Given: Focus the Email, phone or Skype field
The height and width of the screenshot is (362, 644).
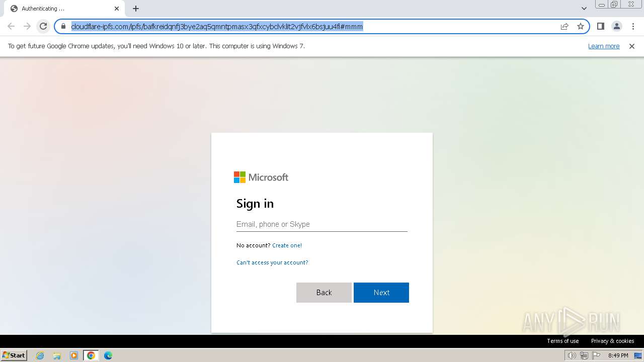Looking at the screenshot, I should [322, 224].
